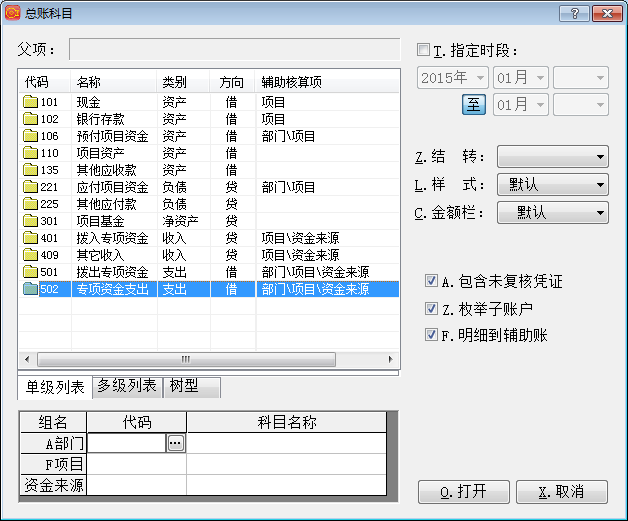The width and height of the screenshot is (628, 521).
Task: Click the 名称 column header
Action: [x=114, y=82]
